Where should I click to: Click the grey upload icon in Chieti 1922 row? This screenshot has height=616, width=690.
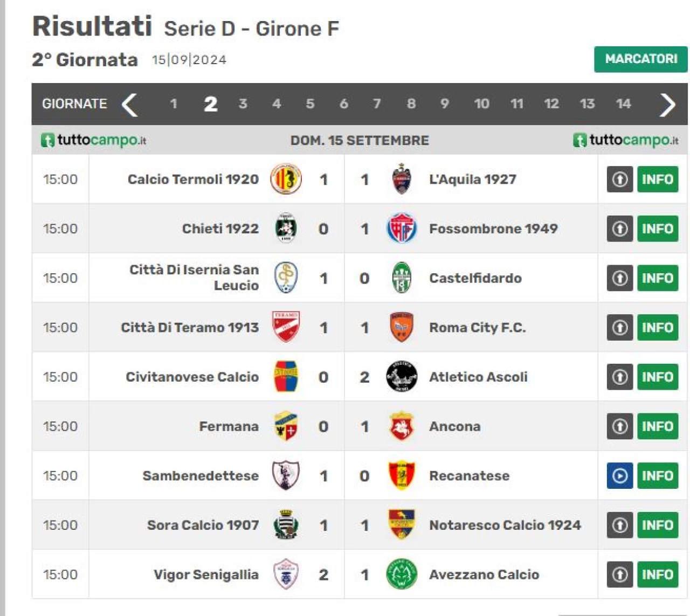click(619, 229)
